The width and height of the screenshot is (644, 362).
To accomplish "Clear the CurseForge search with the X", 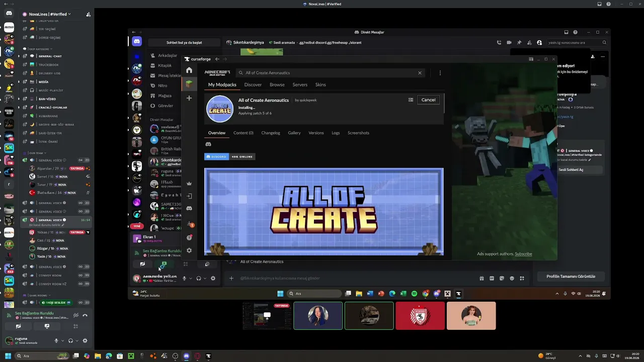I will [x=420, y=73].
